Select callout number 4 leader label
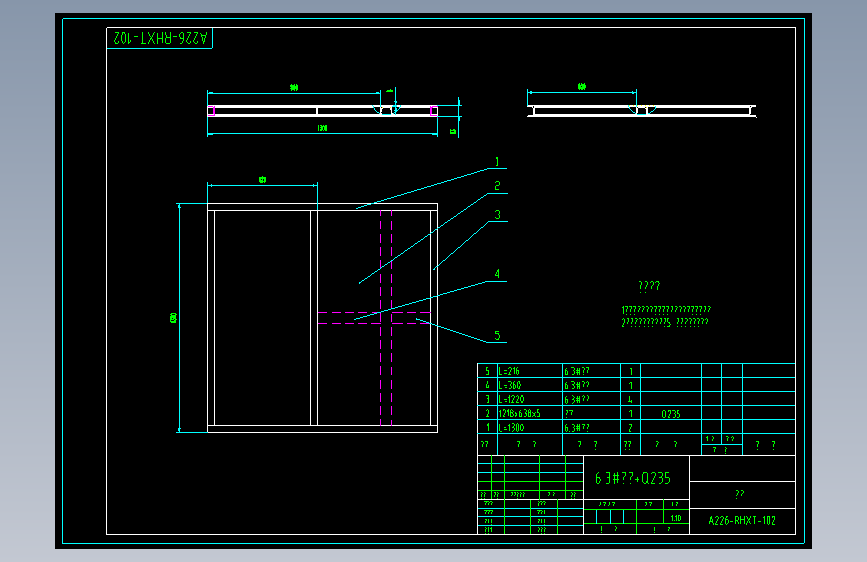Screen dimensions: 867x562 [497, 274]
